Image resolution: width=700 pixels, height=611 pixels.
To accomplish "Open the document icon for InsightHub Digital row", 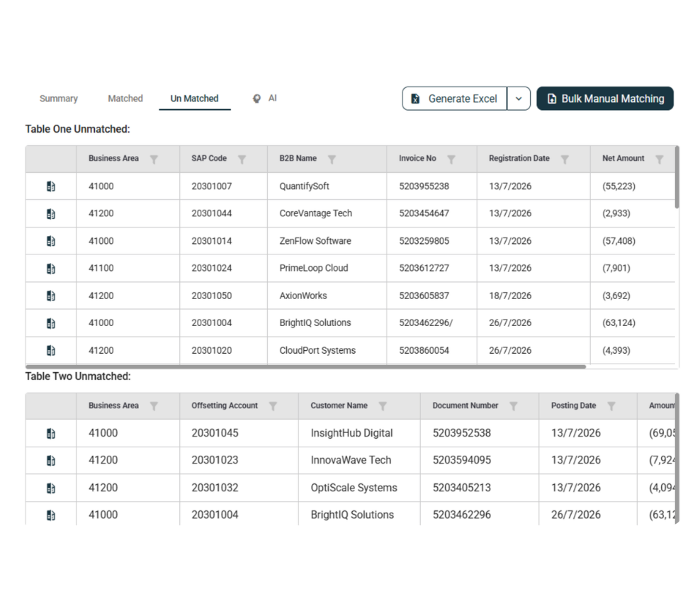I will coord(51,433).
